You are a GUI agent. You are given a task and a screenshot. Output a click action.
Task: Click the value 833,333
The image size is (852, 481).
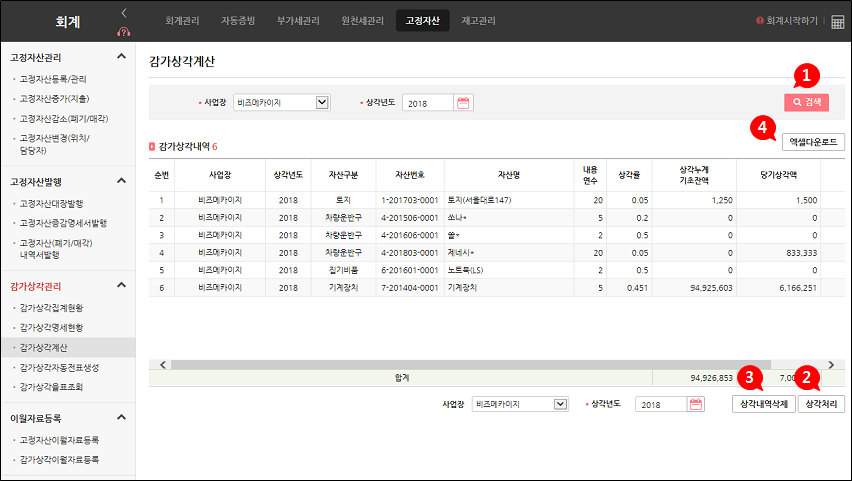tap(801, 252)
